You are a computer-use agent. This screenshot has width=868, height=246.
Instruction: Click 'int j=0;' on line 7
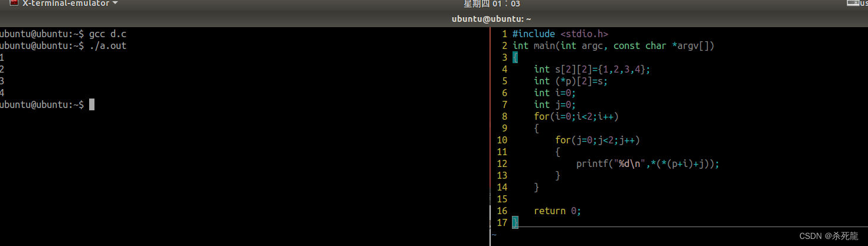554,104
